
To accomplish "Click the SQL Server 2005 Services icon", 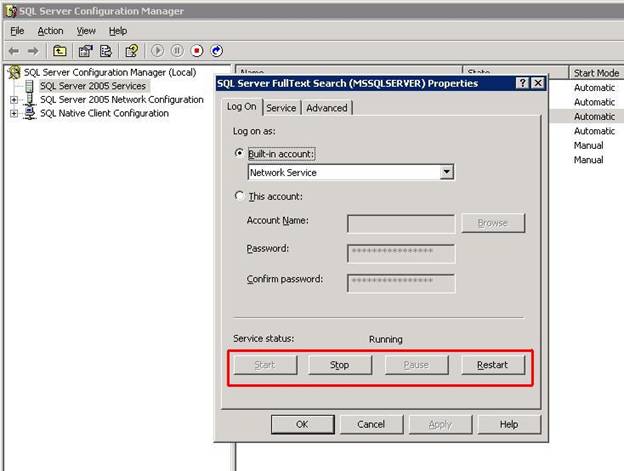I will pyautogui.click(x=29, y=86).
